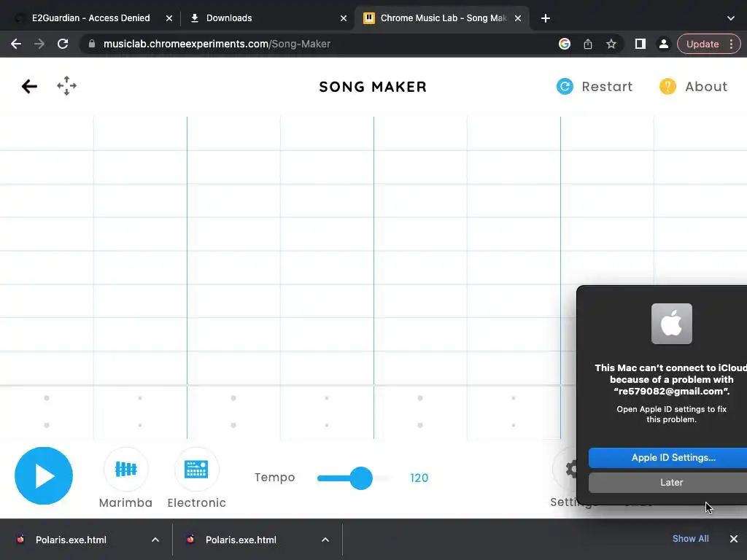Click the Restart text label
747x560 pixels.
tap(607, 87)
